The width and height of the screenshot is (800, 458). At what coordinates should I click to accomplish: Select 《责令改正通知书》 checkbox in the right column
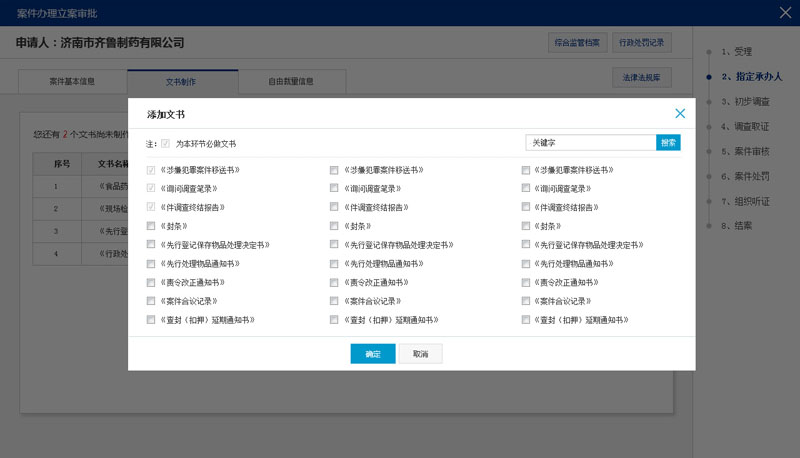tap(526, 283)
